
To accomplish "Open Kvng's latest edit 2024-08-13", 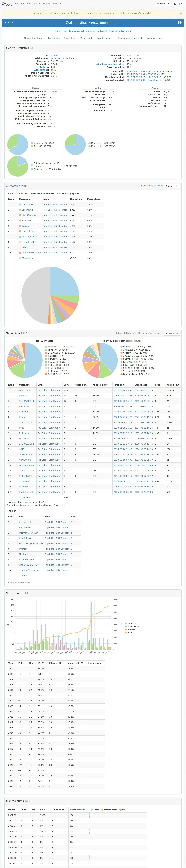I will (x=143, y=428).
